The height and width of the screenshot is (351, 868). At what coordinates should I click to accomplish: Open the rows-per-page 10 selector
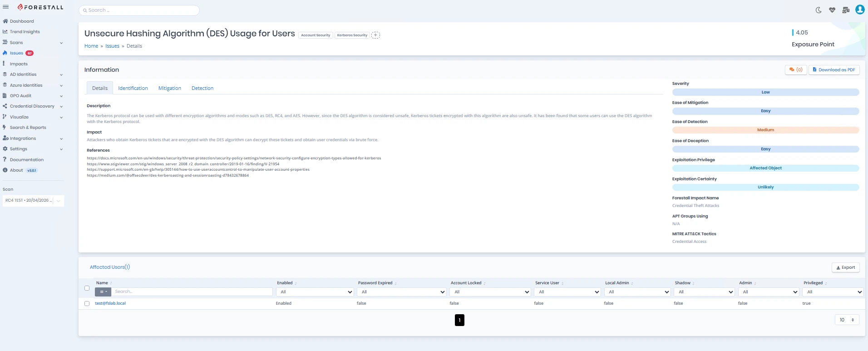[847, 320]
